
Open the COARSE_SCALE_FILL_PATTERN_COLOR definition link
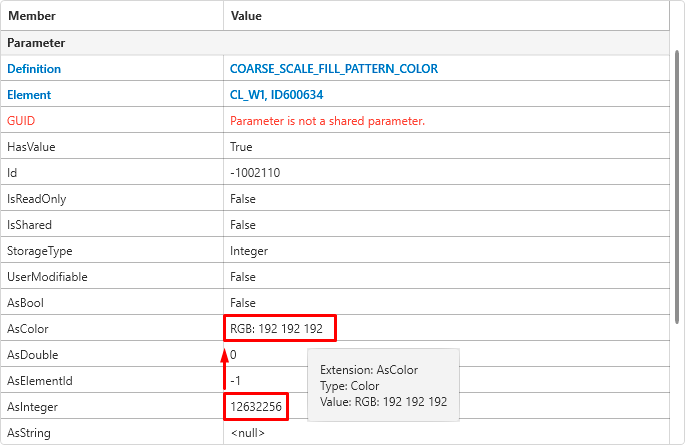333,69
